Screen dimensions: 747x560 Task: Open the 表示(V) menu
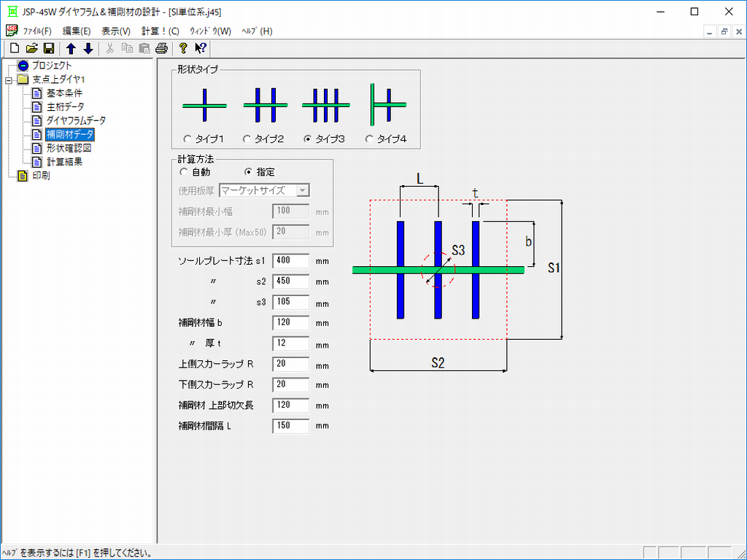click(x=115, y=31)
